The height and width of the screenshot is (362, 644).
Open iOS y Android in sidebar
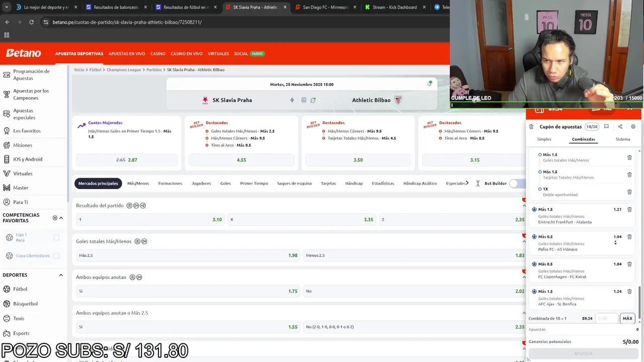click(28, 159)
